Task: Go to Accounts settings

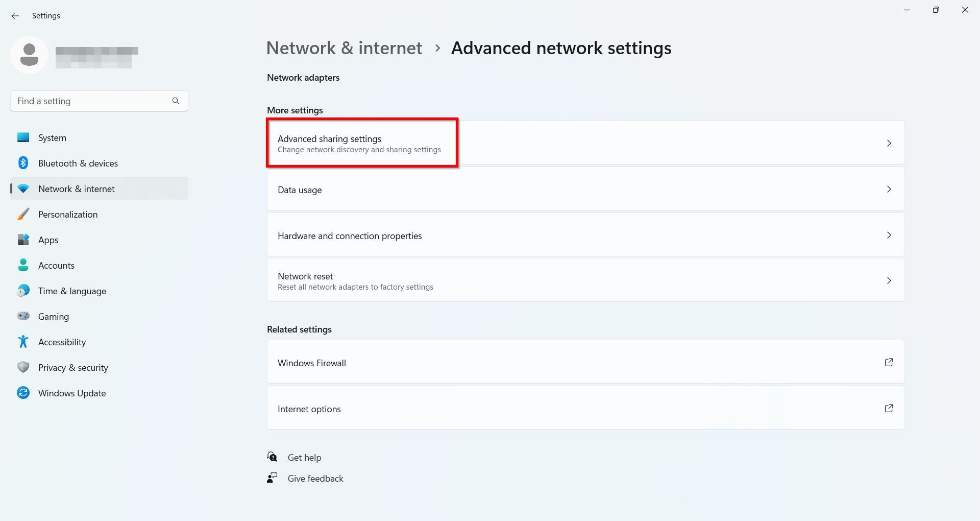Action: click(x=56, y=266)
